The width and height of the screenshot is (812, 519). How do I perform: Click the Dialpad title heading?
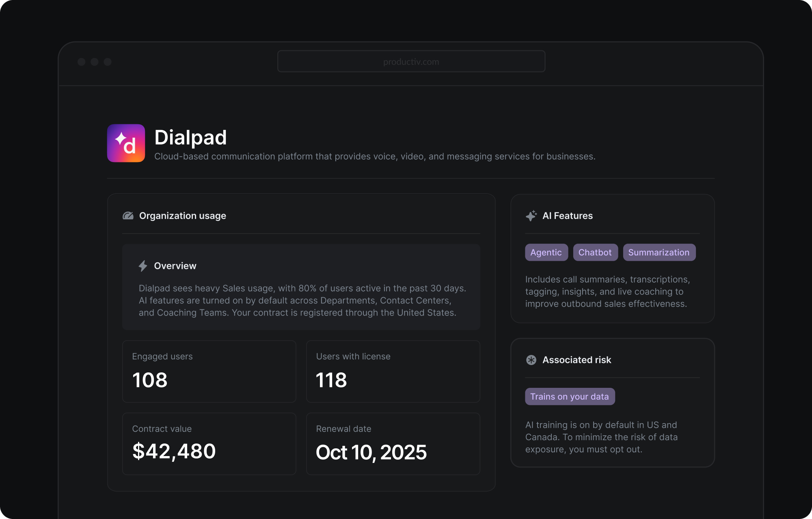pos(190,137)
